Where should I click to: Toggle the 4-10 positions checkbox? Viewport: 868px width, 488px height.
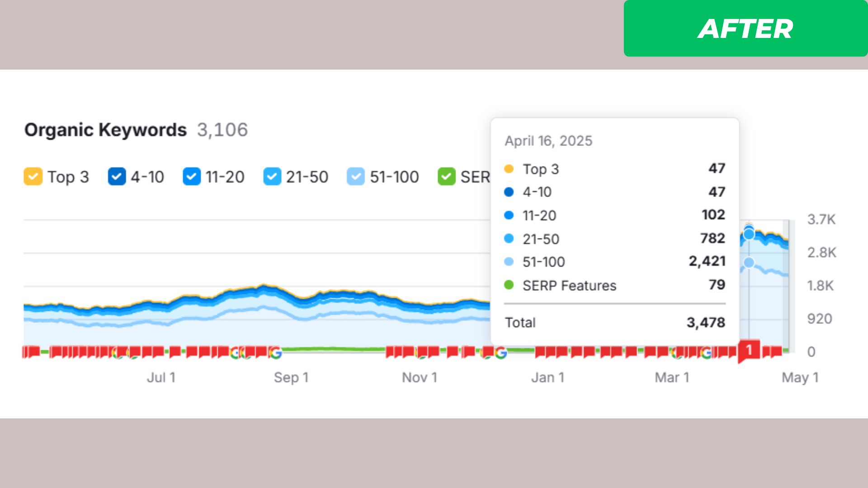[x=117, y=177]
